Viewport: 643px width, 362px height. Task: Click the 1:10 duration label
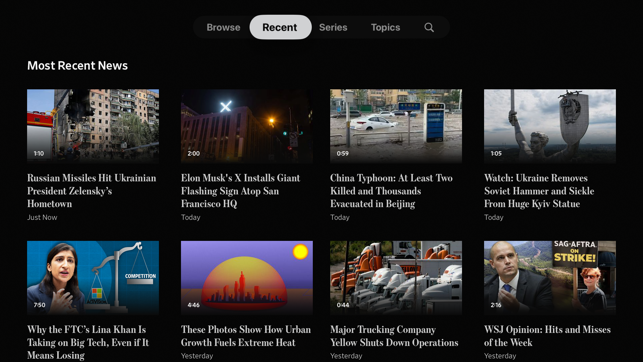(x=39, y=153)
